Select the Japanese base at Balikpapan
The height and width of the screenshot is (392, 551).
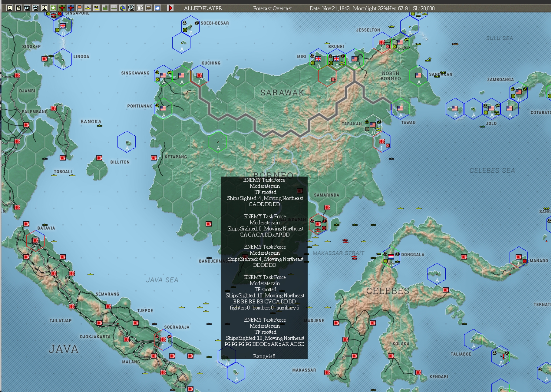(x=318, y=224)
